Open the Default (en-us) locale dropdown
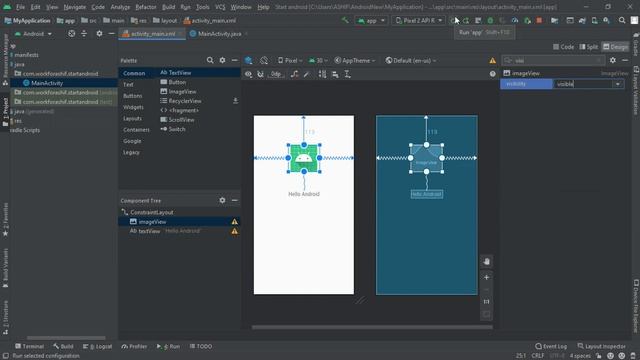640x360 pixels. point(411,60)
